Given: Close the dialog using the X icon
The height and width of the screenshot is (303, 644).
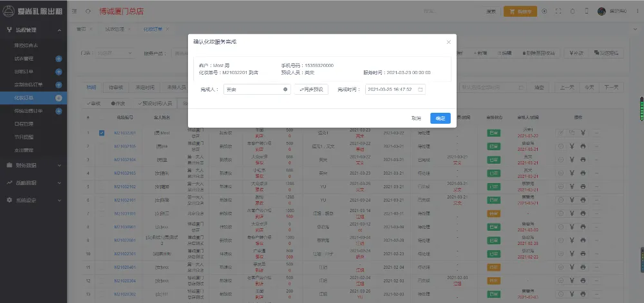Looking at the screenshot, I should (449, 42).
